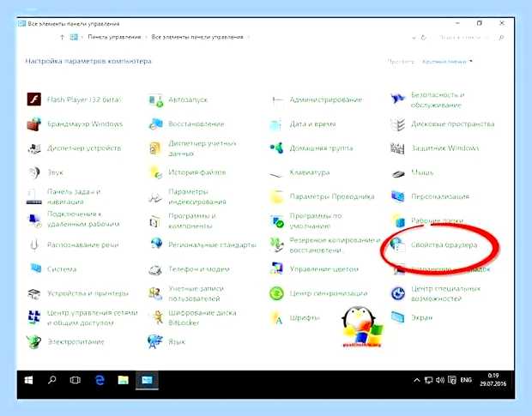Screen dimensions: 532x416
Task: Open Центр синхронизации green icon
Action: 276,293
